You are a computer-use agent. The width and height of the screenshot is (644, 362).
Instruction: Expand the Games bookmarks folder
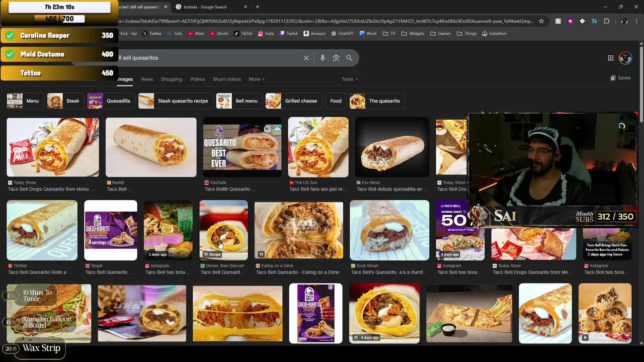[x=440, y=34]
